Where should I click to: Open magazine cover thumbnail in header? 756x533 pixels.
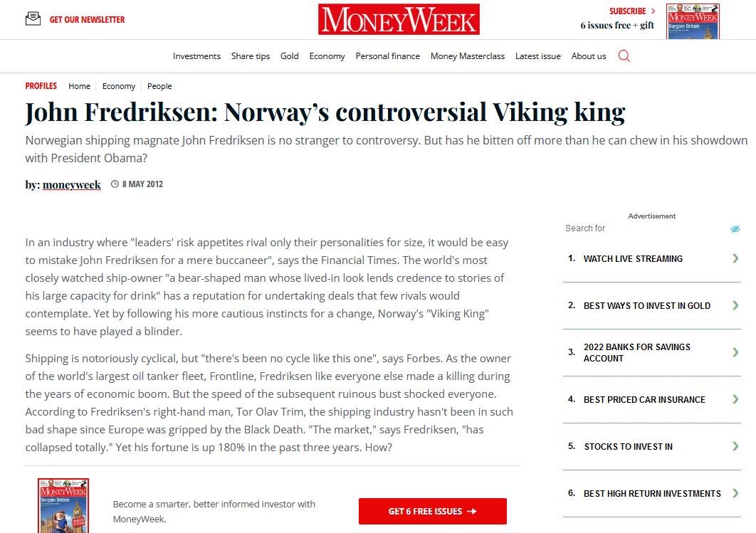click(x=692, y=21)
